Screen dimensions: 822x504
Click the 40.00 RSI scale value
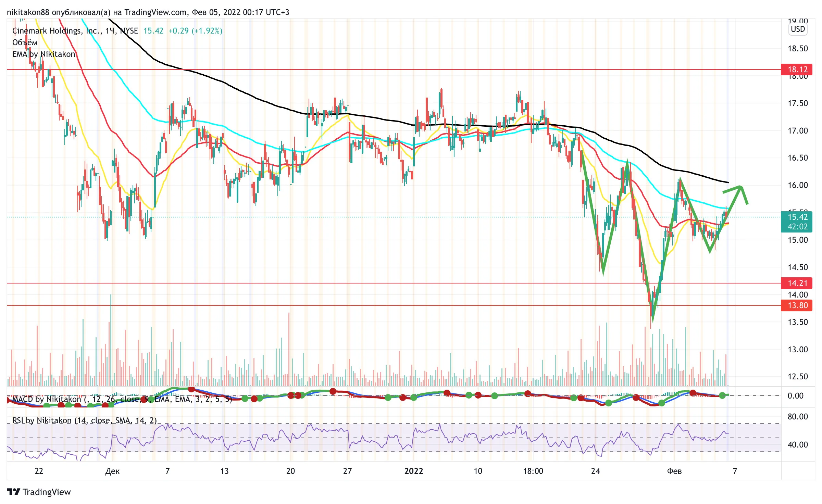(x=798, y=445)
